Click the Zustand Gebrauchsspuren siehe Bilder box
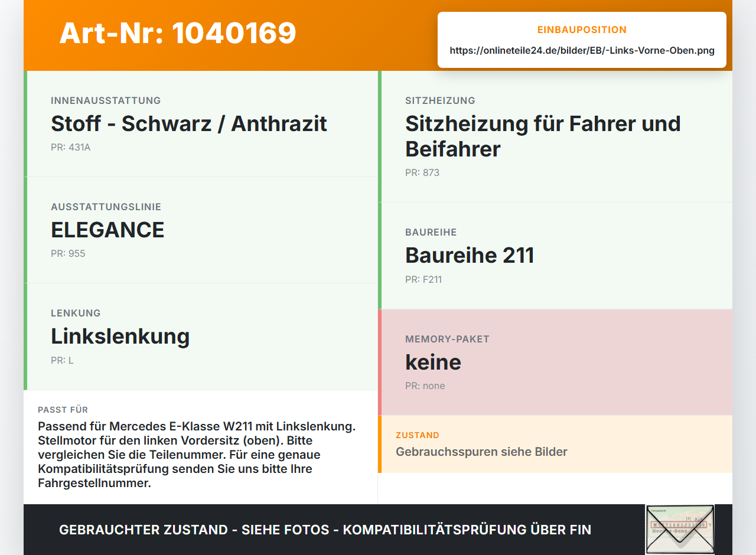 (555, 444)
